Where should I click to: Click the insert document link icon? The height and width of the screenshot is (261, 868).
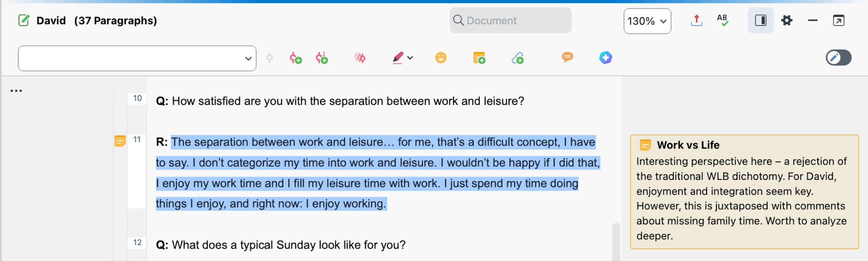pos(518,58)
